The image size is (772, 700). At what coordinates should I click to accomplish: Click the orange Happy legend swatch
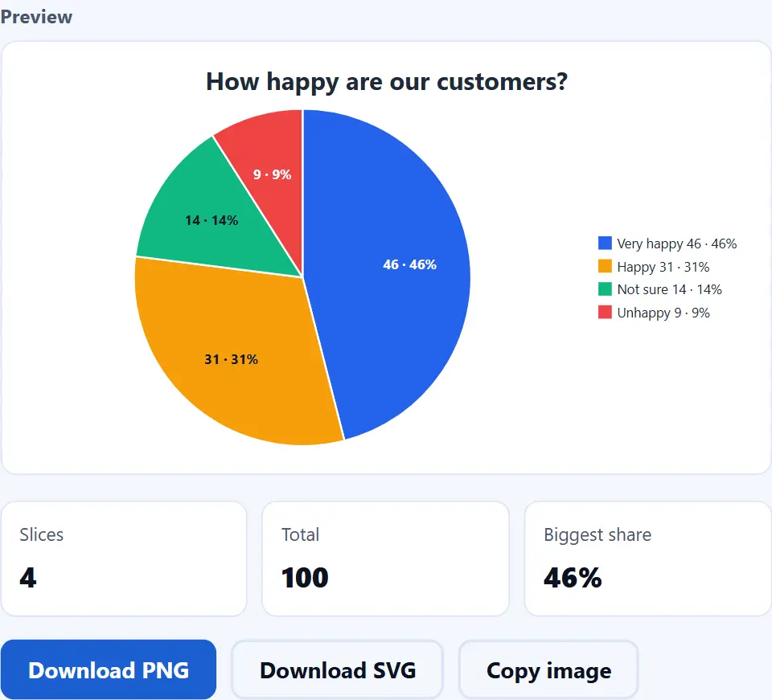click(605, 266)
